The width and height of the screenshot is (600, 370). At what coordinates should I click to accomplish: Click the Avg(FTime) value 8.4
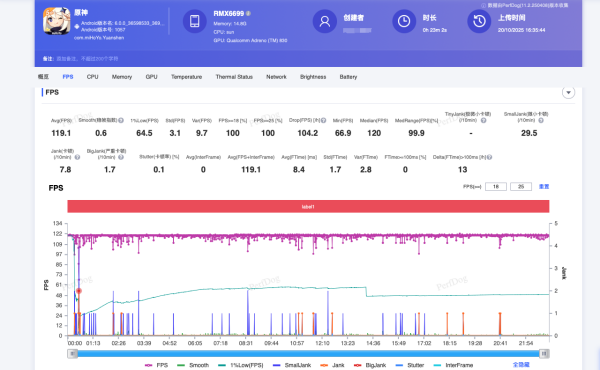click(x=299, y=170)
